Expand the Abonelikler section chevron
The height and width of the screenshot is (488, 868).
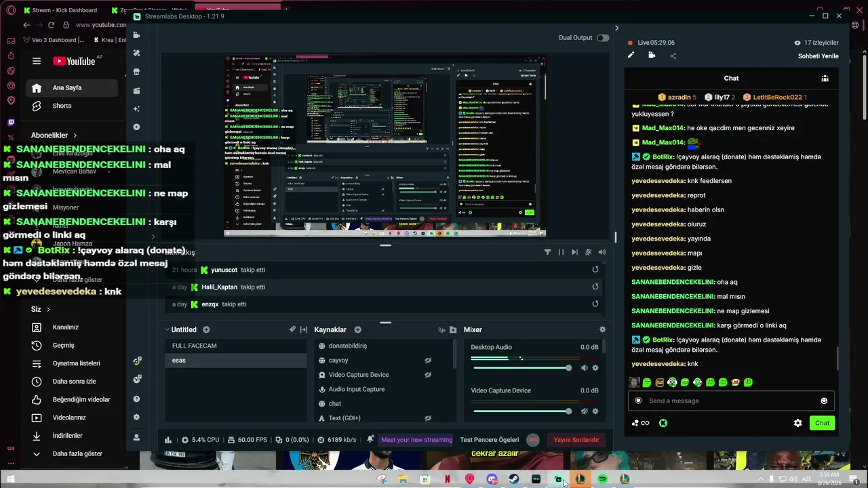75,136
